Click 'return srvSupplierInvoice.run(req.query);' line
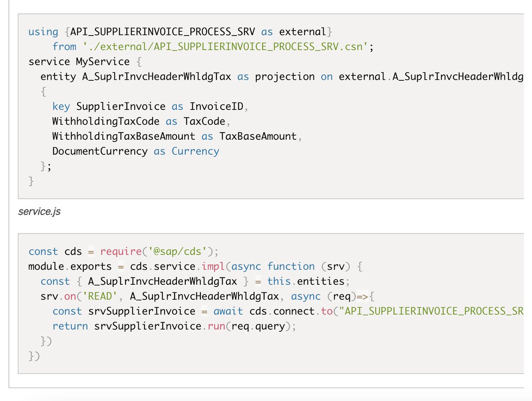The image size is (532, 401). click(174, 326)
